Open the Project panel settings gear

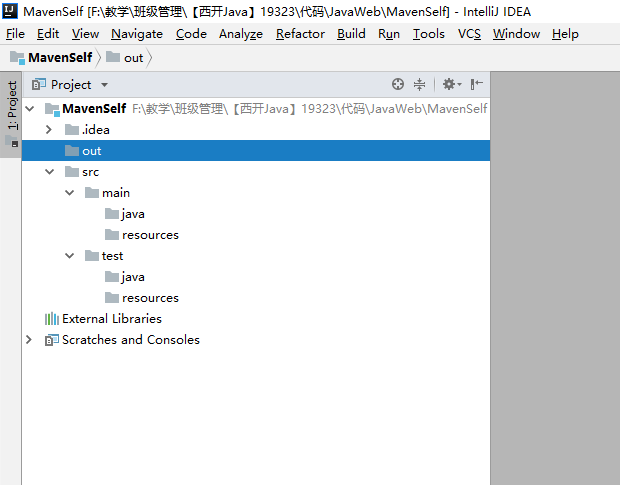[452, 84]
